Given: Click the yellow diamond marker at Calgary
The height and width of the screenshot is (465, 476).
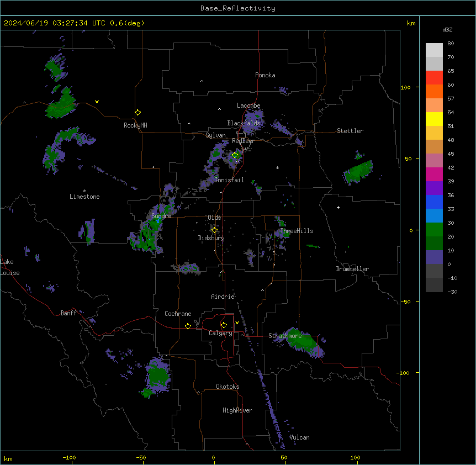Looking at the screenshot, I should (224, 325).
